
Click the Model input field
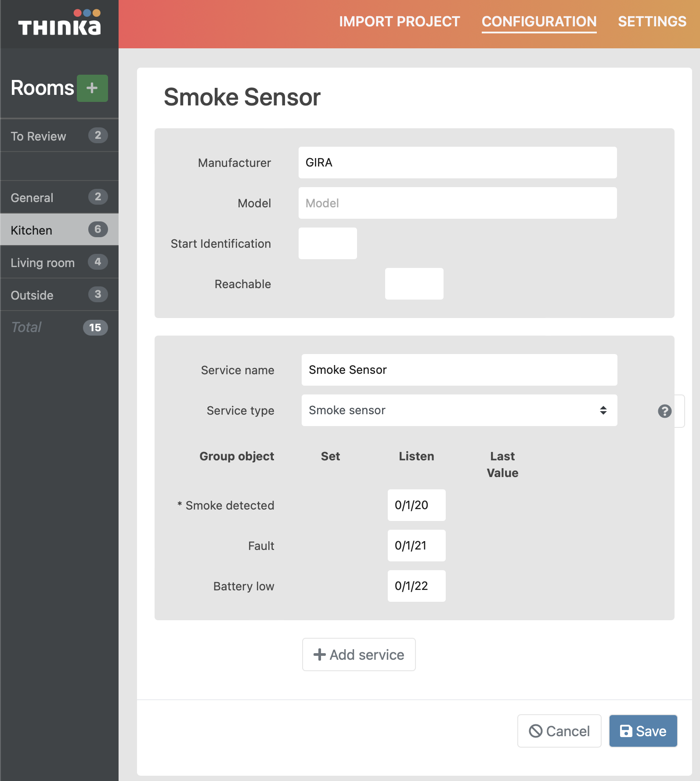point(457,203)
